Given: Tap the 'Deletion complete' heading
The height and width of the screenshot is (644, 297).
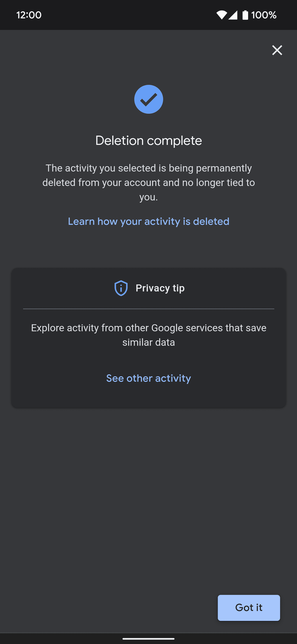Looking at the screenshot, I should point(149,140).
